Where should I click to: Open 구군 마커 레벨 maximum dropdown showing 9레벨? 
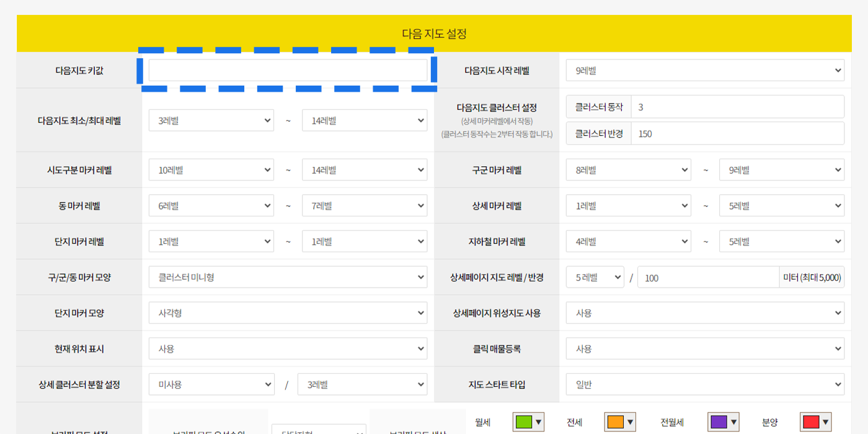click(781, 170)
